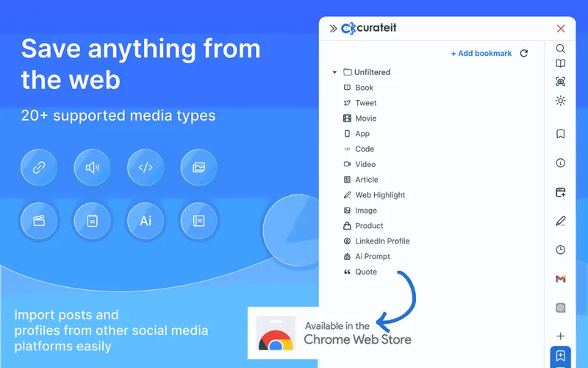Click the notepad circle icon
This screenshot has height=368, width=588.
coord(93,221)
